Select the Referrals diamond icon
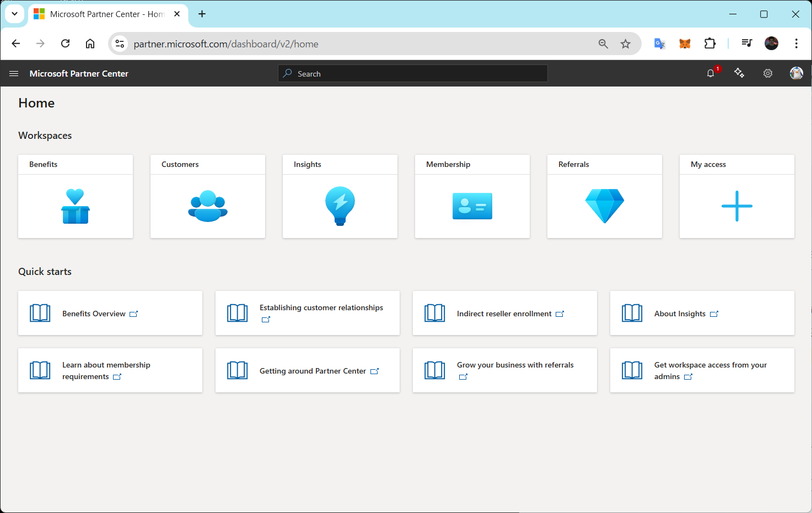Viewport: 812px width, 513px height. (x=604, y=206)
